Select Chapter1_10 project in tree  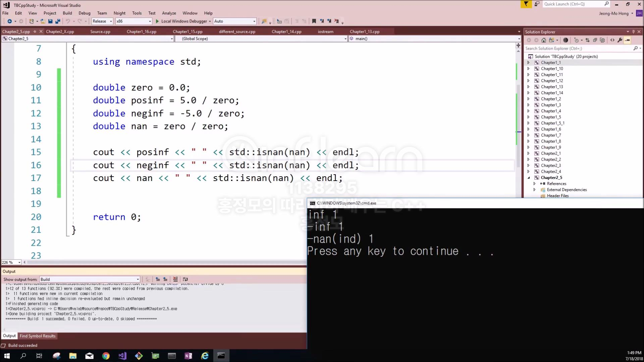552,69
